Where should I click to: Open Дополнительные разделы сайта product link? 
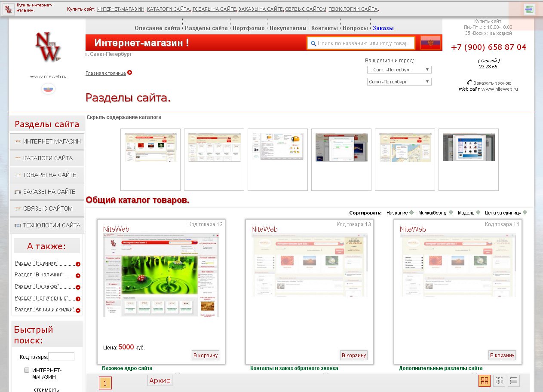pos(441,368)
